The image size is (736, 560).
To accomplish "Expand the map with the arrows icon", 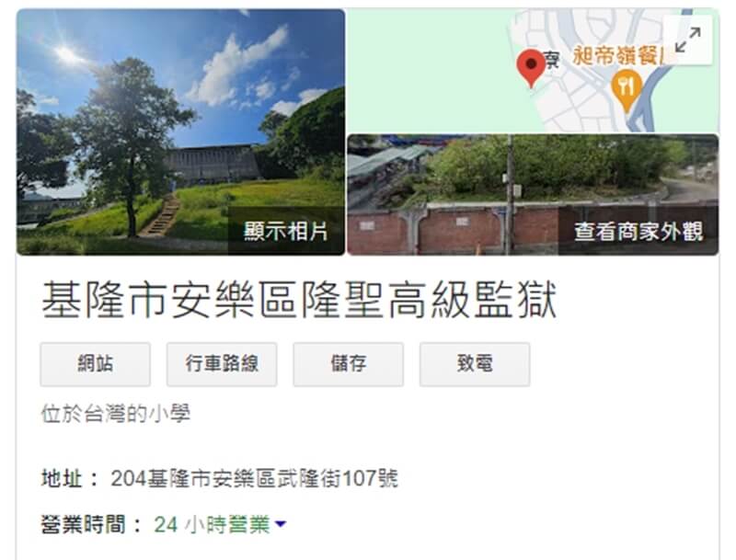I will pyautogui.click(x=687, y=40).
